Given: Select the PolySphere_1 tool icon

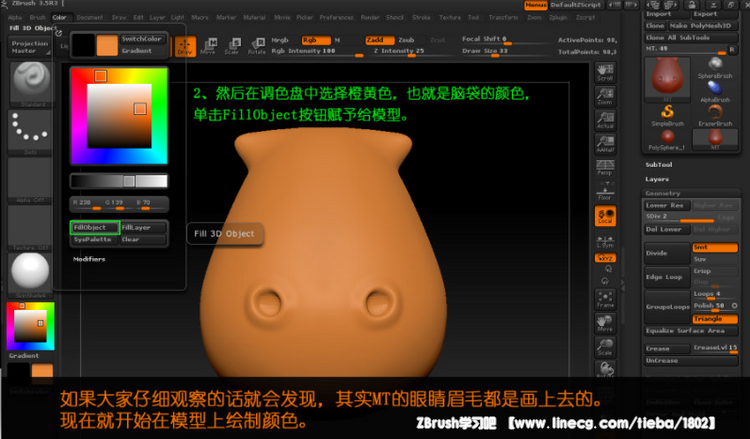Looking at the screenshot, I should (667, 140).
